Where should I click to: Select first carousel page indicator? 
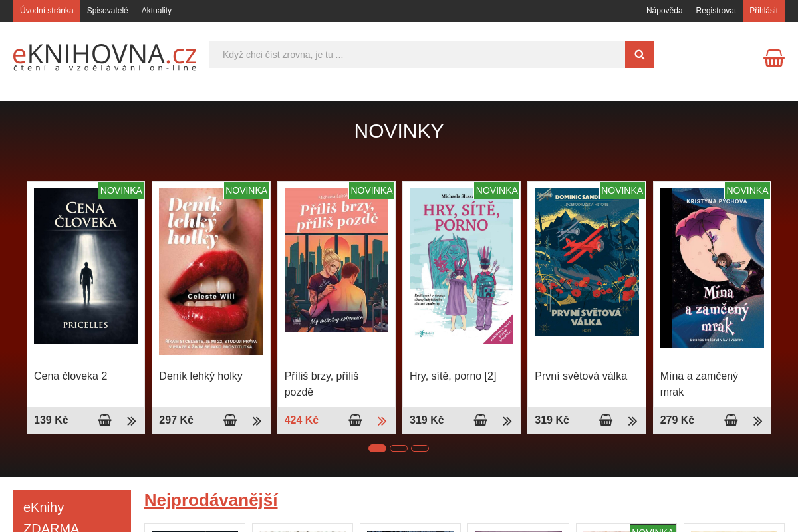pyautogui.click(x=377, y=448)
